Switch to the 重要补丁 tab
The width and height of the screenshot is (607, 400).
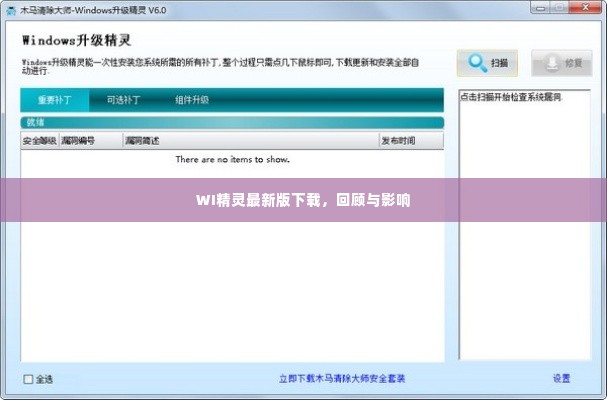pyautogui.click(x=55, y=100)
